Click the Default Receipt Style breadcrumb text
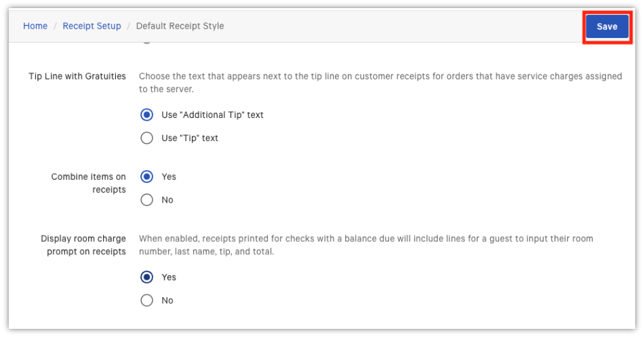The width and height of the screenshot is (644, 337). tap(180, 26)
